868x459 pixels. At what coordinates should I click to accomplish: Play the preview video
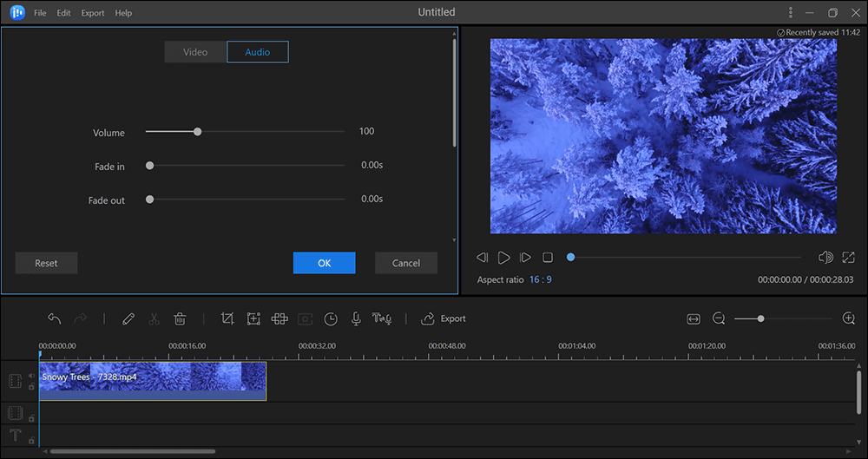point(504,258)
